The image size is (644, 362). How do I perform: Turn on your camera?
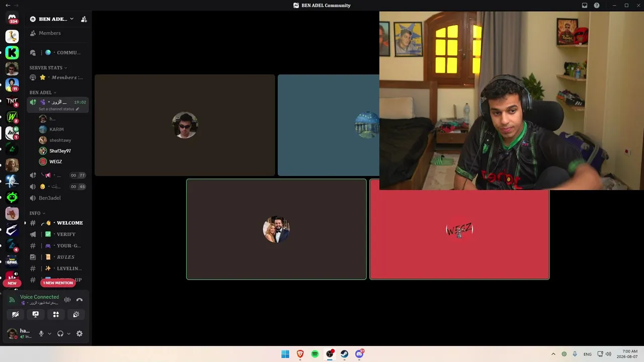point(16,314)
